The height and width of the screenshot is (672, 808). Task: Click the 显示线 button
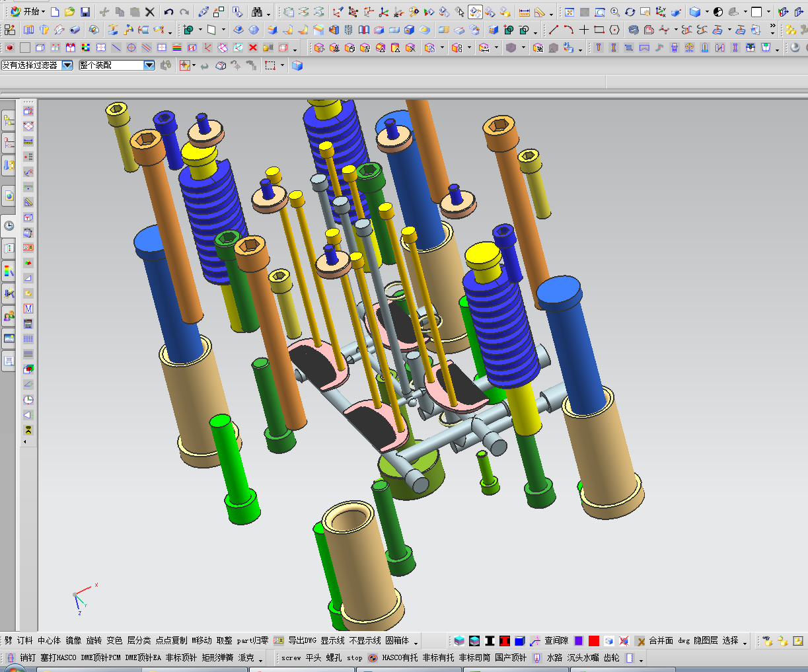click(333, 640)
